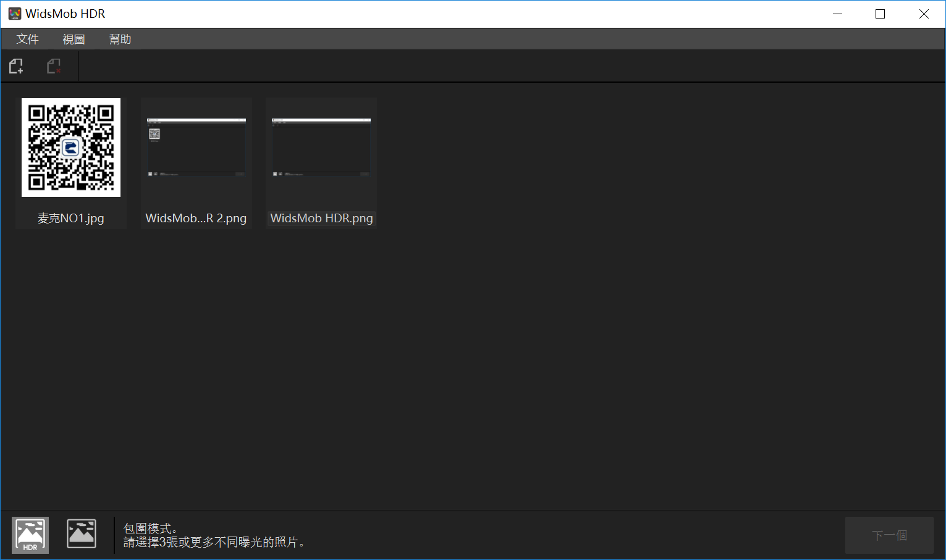946x560 pixels.
Task: Click the WidsMob HDR app logo
Action: (x=14, y=14)
